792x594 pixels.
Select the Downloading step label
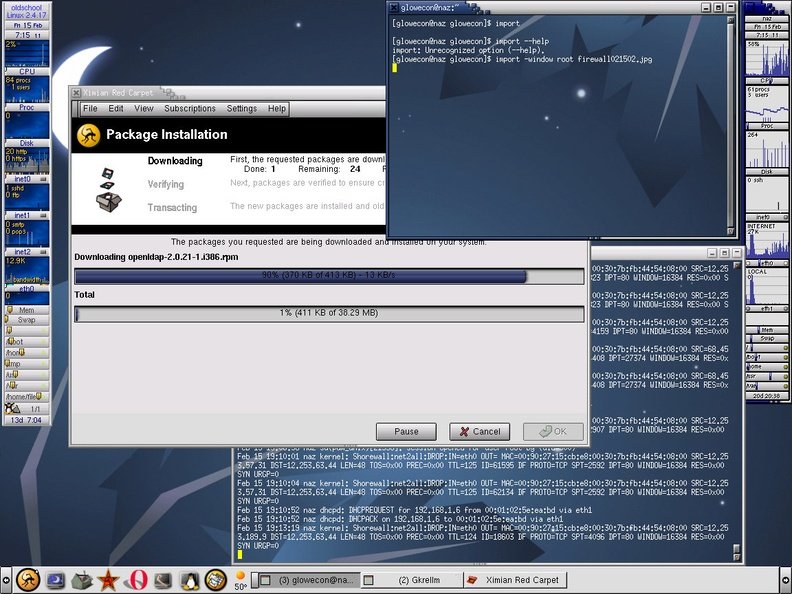(175, 161)
